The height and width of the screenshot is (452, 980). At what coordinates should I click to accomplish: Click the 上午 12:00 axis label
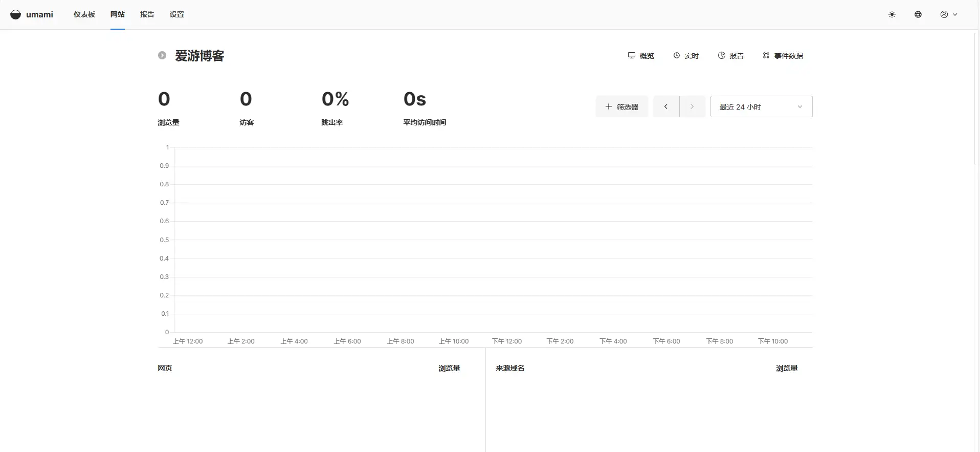click(188, 341)
